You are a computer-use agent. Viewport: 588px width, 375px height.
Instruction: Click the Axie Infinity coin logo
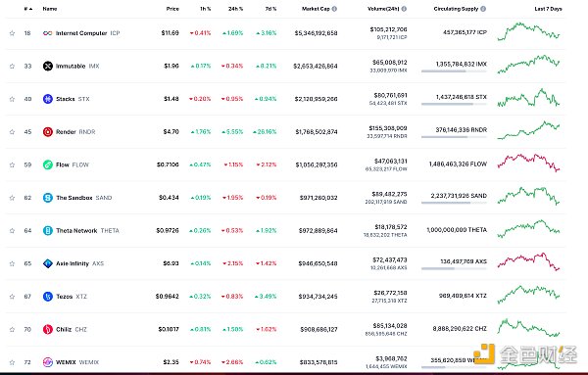tap(48, 263)
